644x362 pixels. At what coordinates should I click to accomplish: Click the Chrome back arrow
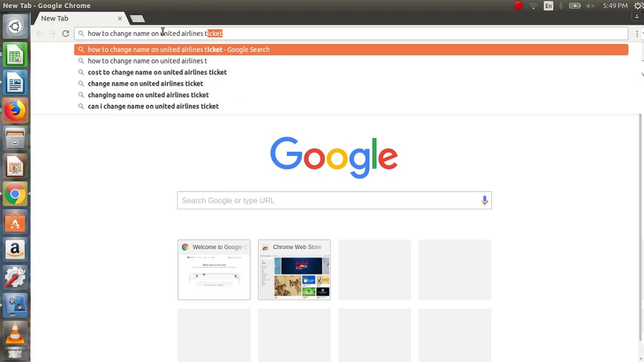39,33
